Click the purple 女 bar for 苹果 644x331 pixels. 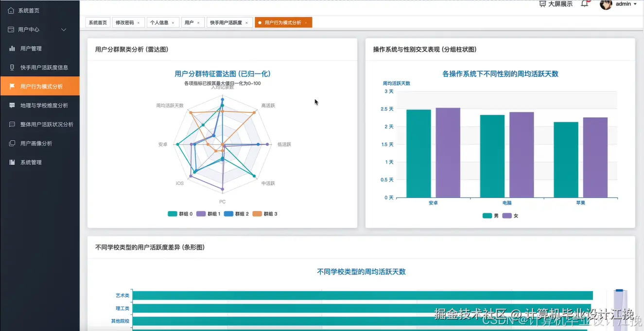point(595,157)
